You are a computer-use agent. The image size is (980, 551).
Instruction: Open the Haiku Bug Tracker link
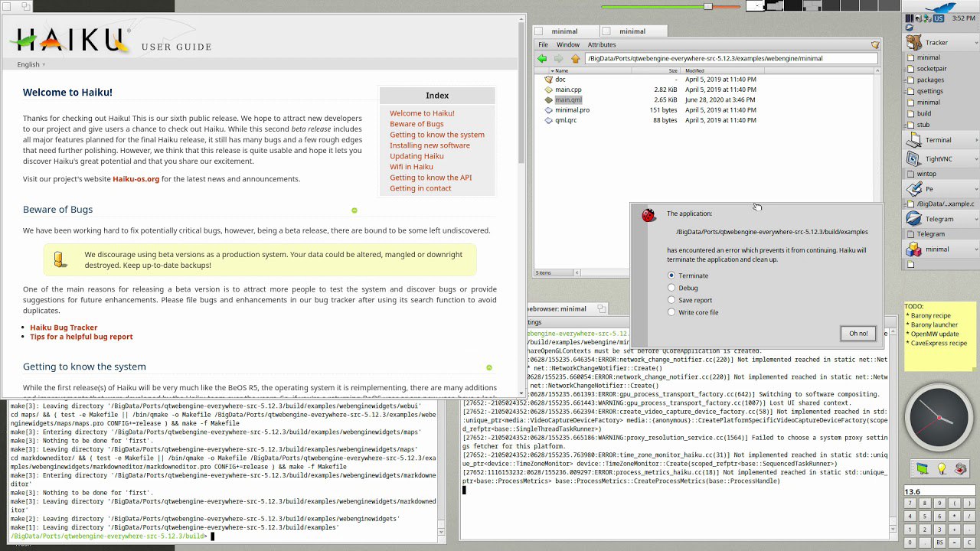tap(64, 328)
